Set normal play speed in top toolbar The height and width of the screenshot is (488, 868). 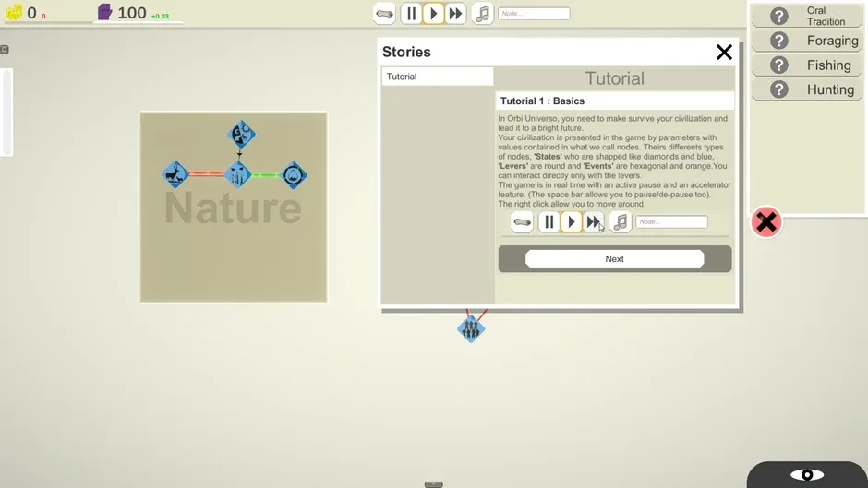433,13
